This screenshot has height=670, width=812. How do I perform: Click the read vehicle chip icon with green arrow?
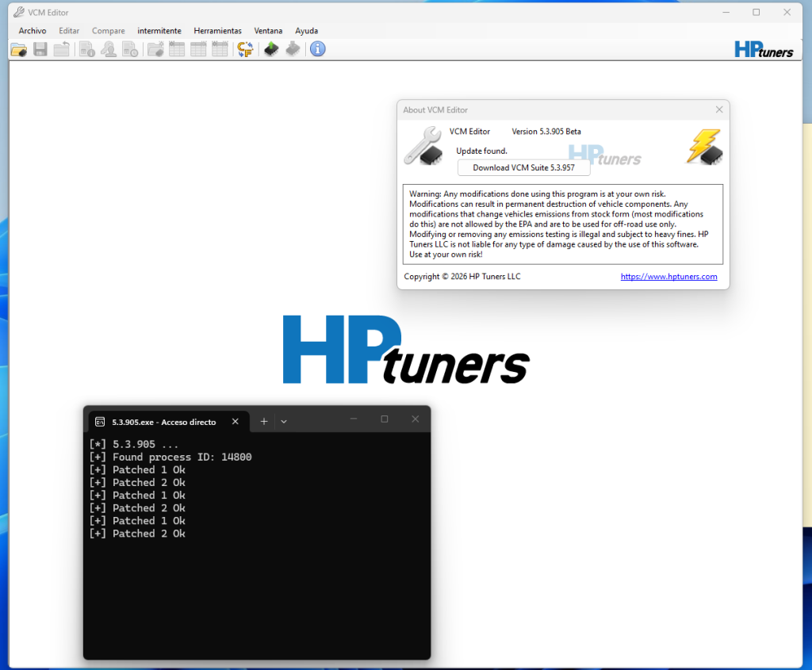(x=271, y=49)
